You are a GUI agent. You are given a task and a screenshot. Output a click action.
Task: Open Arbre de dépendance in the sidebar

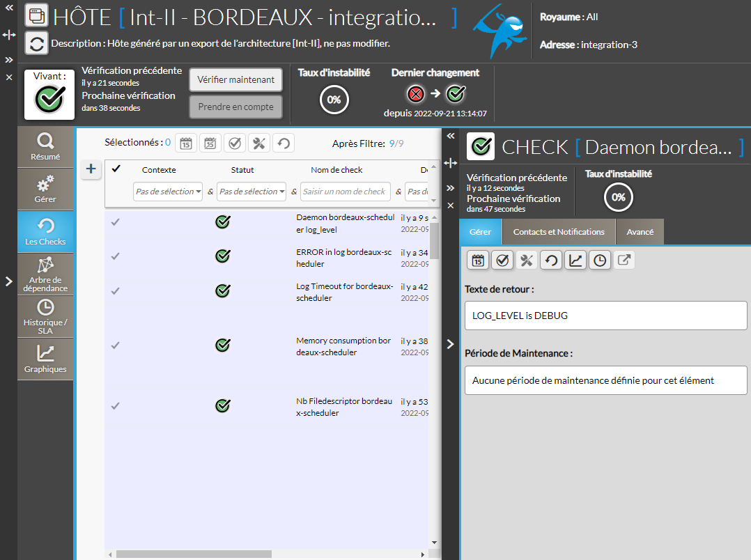[45, 273]
